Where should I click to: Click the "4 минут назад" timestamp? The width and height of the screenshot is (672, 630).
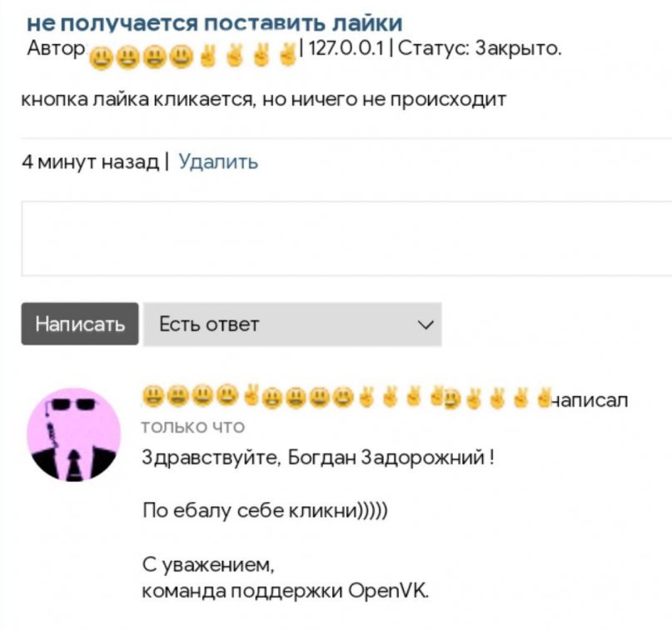click(x=91, y=162)
